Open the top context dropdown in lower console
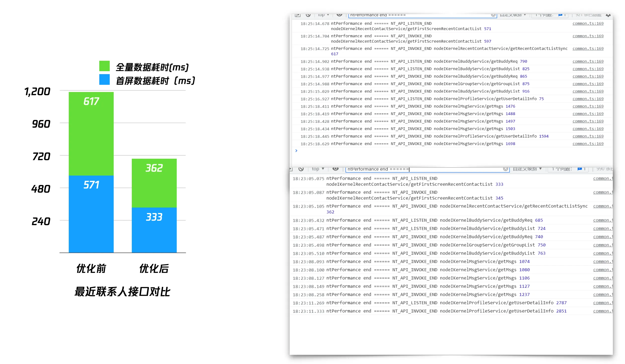Screen dimensions: 625x364 click(x=318, y=169)
